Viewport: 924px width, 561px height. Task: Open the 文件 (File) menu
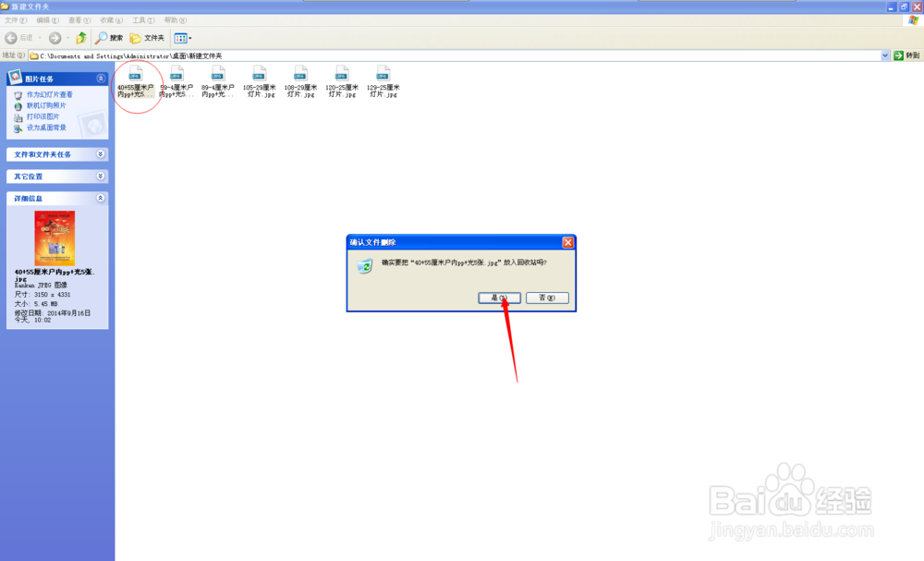[16, 20]
